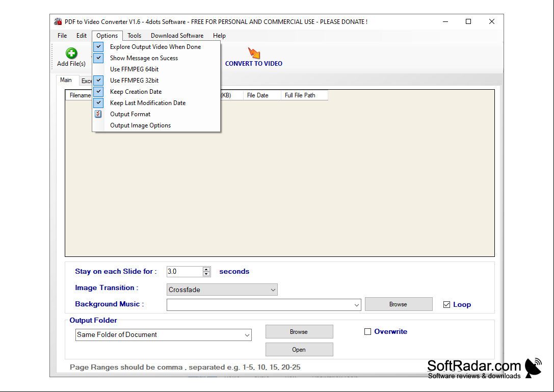Click the app icon in the title bar
Screen dimensions: 554x392
58,21
